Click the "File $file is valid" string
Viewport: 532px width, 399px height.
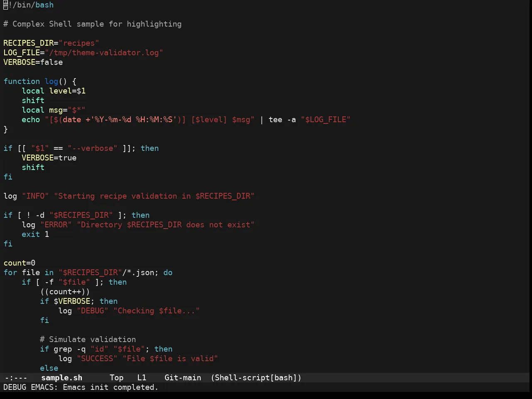(x=170, y=359)
